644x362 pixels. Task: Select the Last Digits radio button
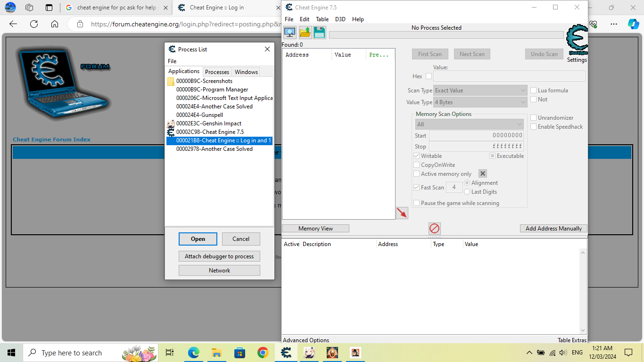(x=467, y=191)
